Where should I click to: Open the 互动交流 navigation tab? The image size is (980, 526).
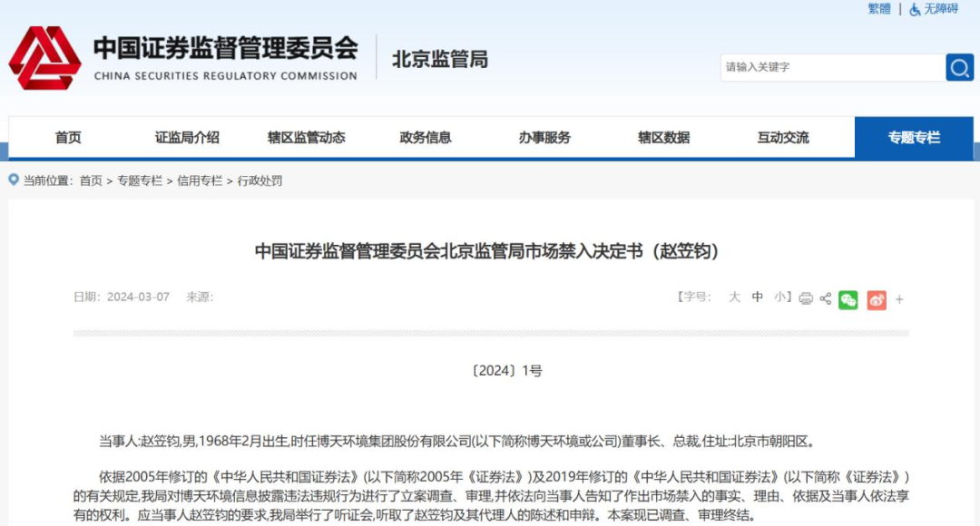coord(783,138)
